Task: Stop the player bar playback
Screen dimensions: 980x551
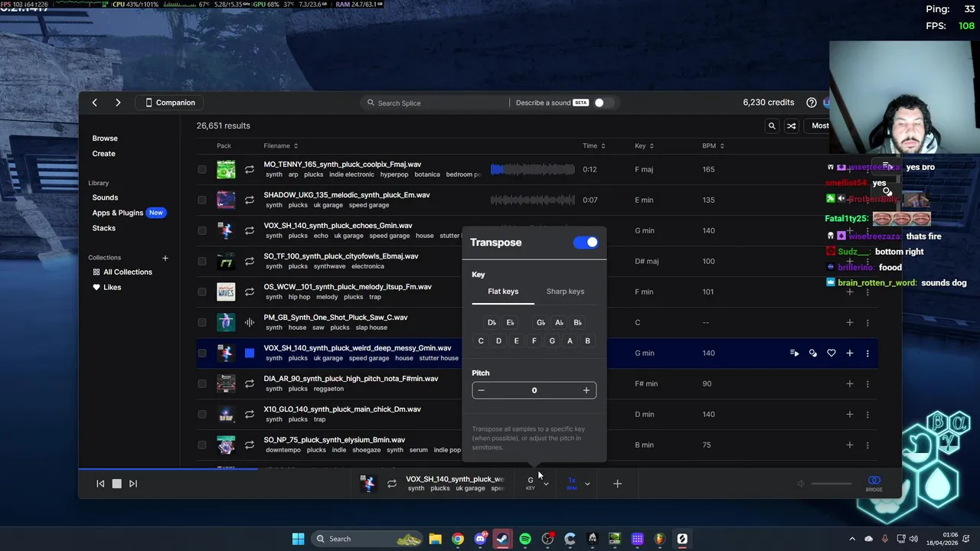Action: (x=116, y=484)
